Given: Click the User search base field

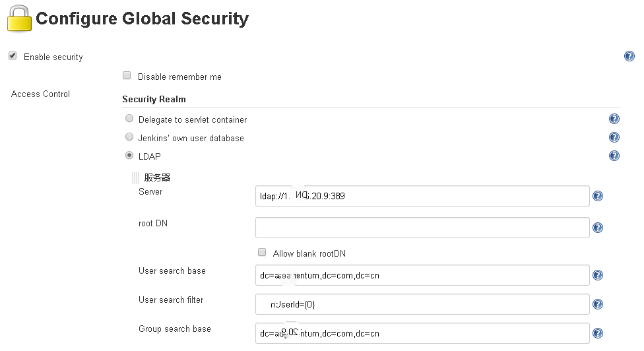Looking at the screenshot, I should pyautogui.click(x=422, y=275).
